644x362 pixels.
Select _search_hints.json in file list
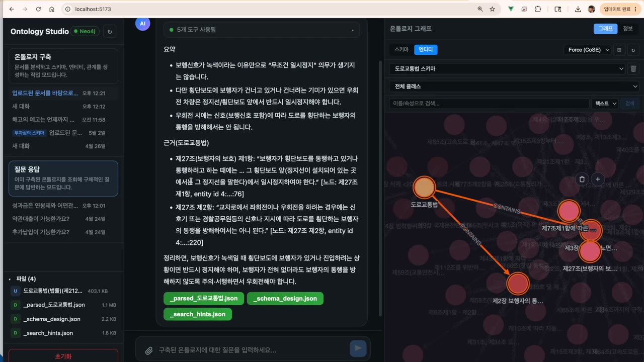click(x=63, y=333)
